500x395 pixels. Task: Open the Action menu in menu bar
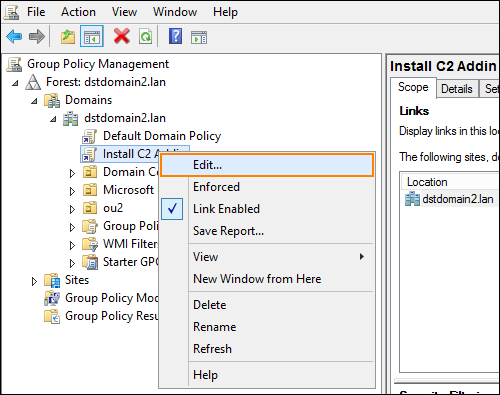point(78,12)
